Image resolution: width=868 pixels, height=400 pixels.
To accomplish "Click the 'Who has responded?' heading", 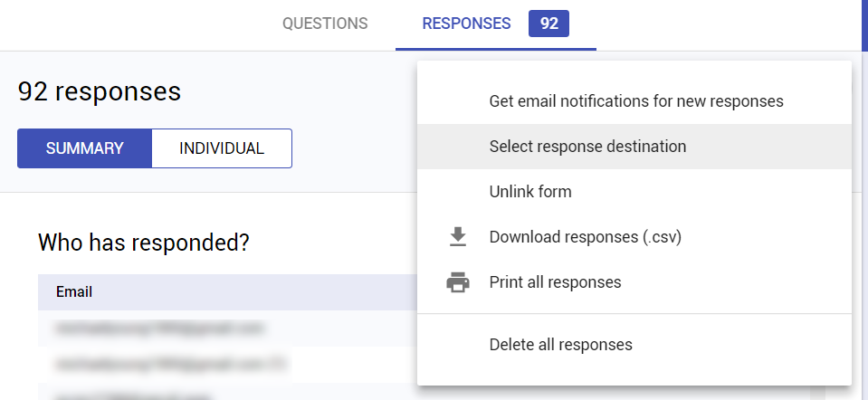I will point(143,243).
